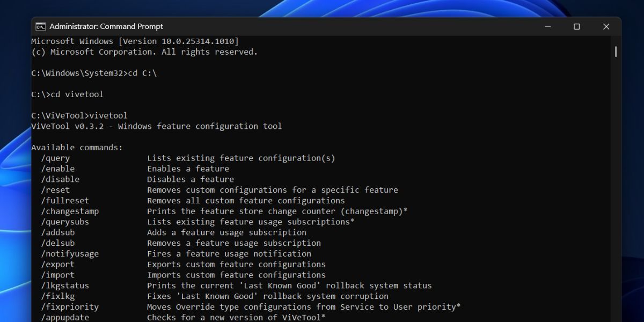Click 'Removes a feature usage subscription' description

[234, 243]
